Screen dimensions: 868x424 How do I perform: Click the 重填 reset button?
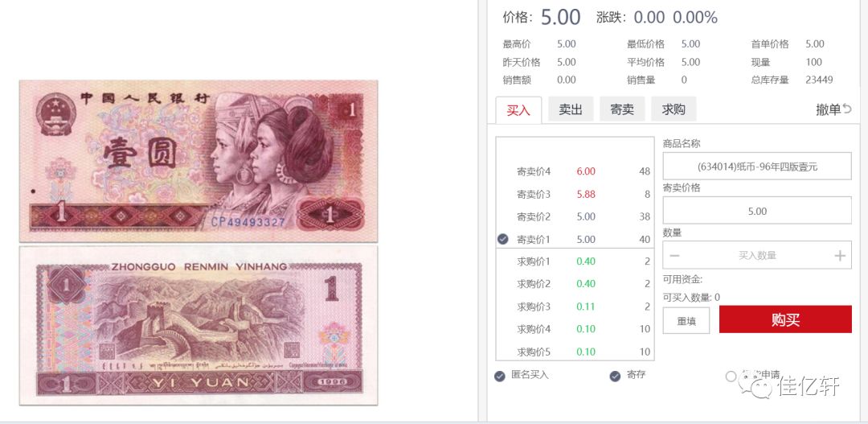(686, 321)
